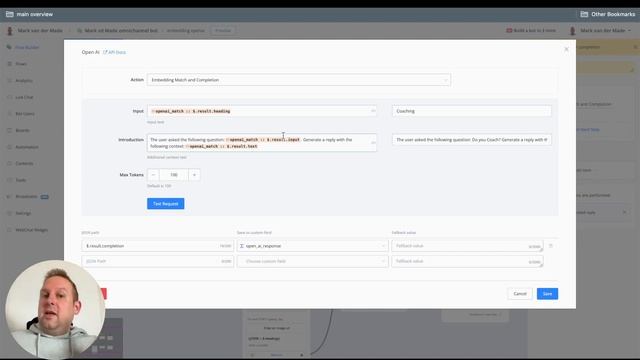Increase the Max Tokens value
Image resolution: width=640 pixels, height=360 pixels.
click(194, 175)
